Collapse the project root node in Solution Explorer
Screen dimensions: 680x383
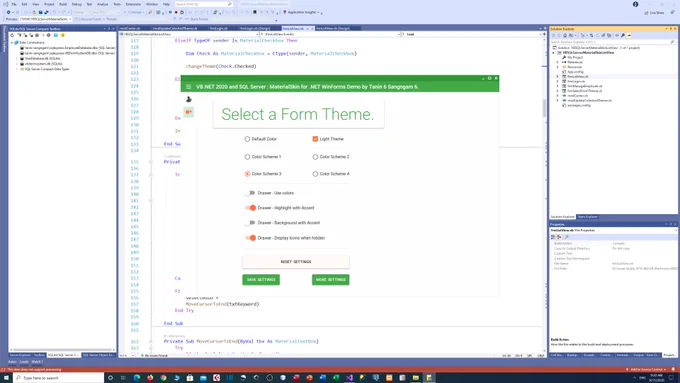click(553, 53)
